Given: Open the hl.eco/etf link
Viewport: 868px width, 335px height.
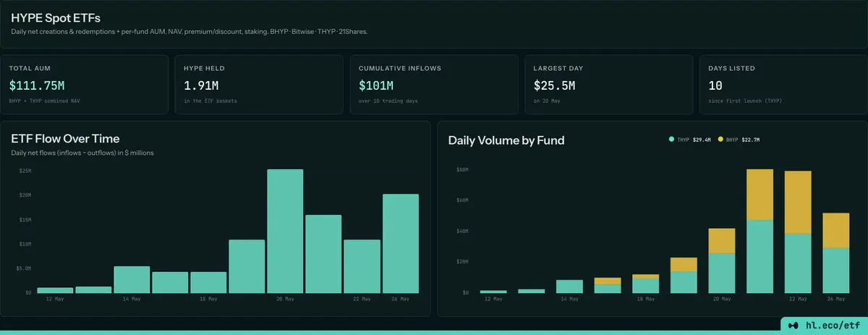Looking at the screenshot, I should [x=832, y=326].
